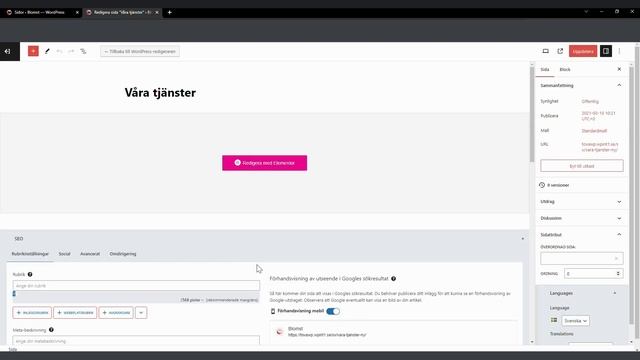
Task: Click the publish date value link
Action: (x=598, y=116)
